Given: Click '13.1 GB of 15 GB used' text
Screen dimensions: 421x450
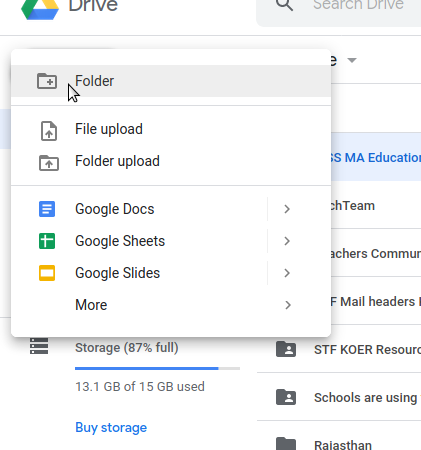Looking at the screenshot, I should 140,387.
